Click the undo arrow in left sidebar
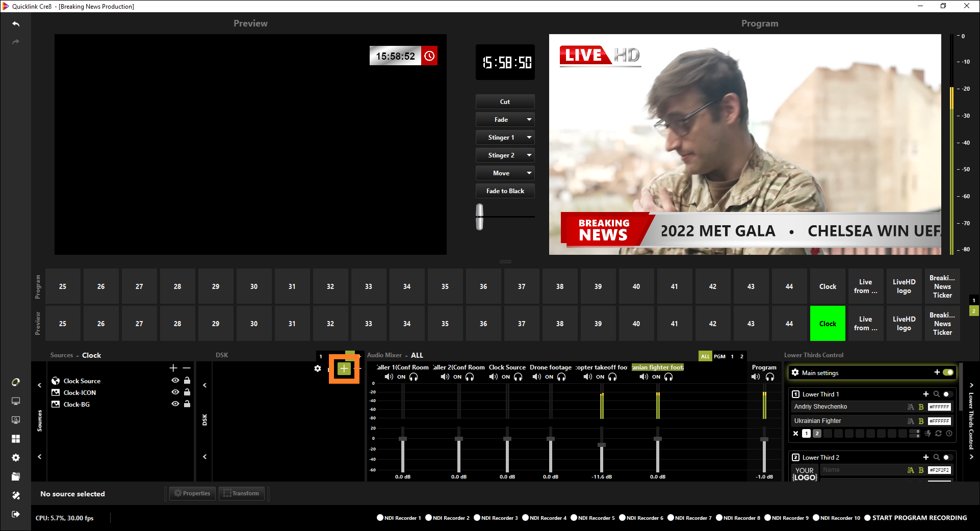Viewport: 980px width, 531px height. [x=16, y=24]
